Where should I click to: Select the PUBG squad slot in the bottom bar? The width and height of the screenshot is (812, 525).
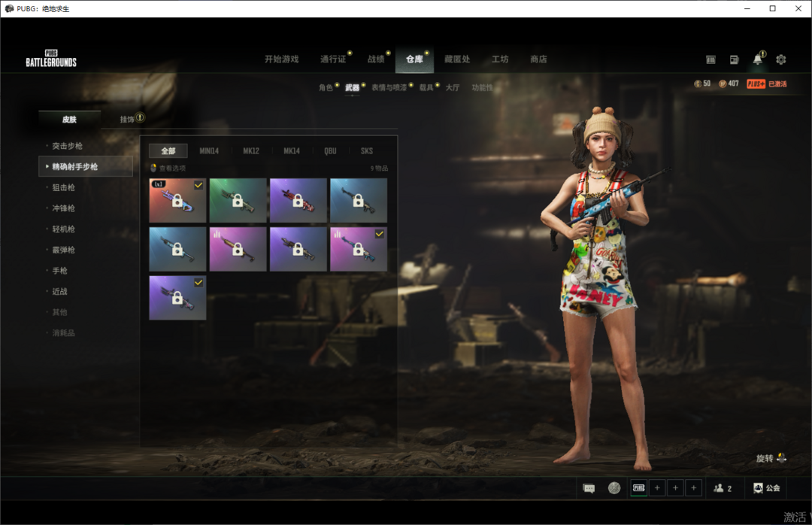[x=639, y=487]
